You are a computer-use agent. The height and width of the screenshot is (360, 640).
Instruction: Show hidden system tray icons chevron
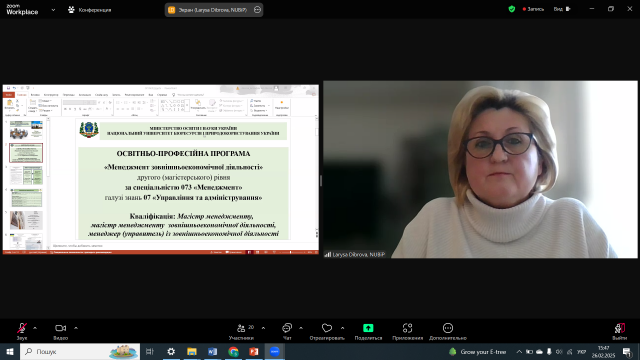pyautogui.click(x=519, y=351)
